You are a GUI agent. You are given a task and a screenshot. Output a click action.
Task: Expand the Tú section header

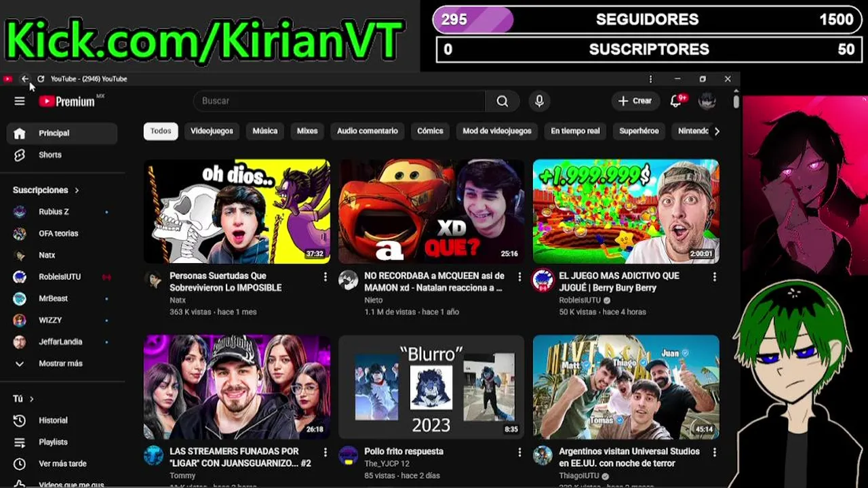point(23,399)
